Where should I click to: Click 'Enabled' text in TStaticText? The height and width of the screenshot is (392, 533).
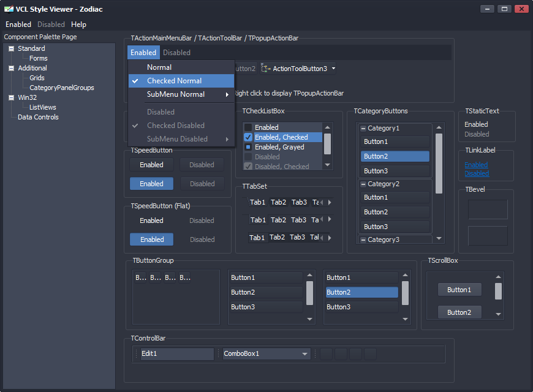(476, 124)
